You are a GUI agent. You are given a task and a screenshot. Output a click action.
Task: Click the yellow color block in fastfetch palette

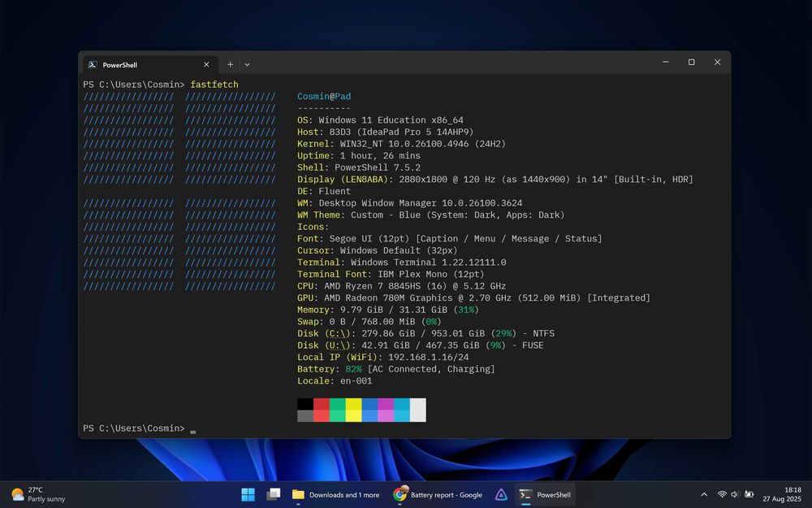353,404
